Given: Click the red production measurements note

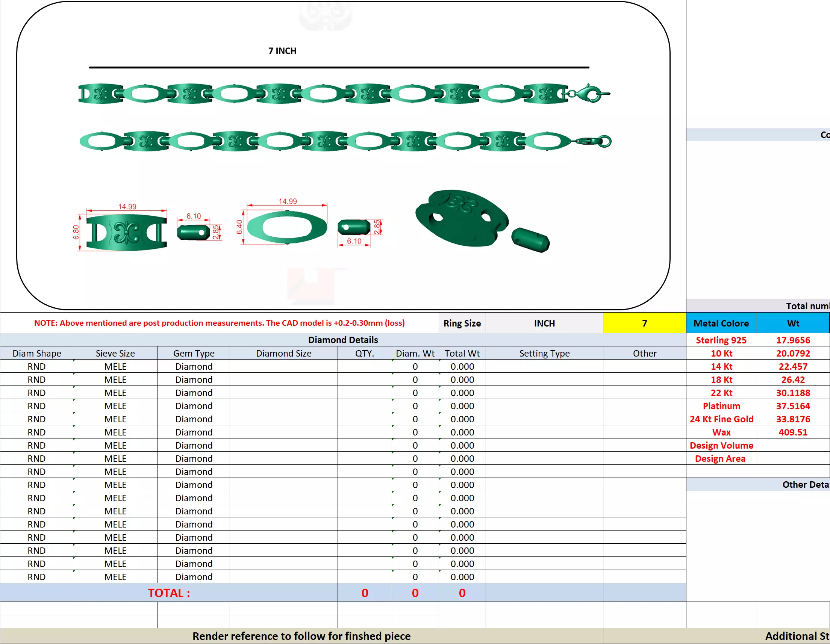Looking at the screenshot, I should [219, 323].
